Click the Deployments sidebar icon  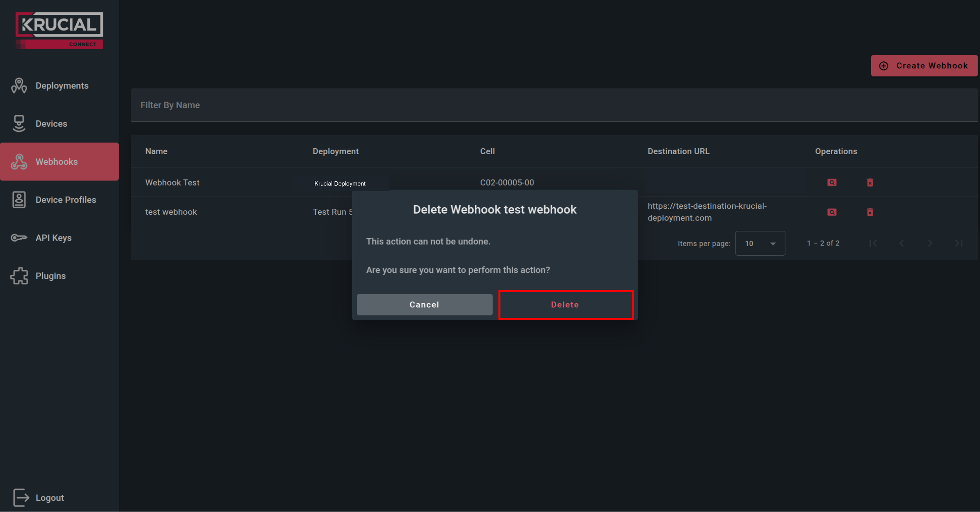19,85
